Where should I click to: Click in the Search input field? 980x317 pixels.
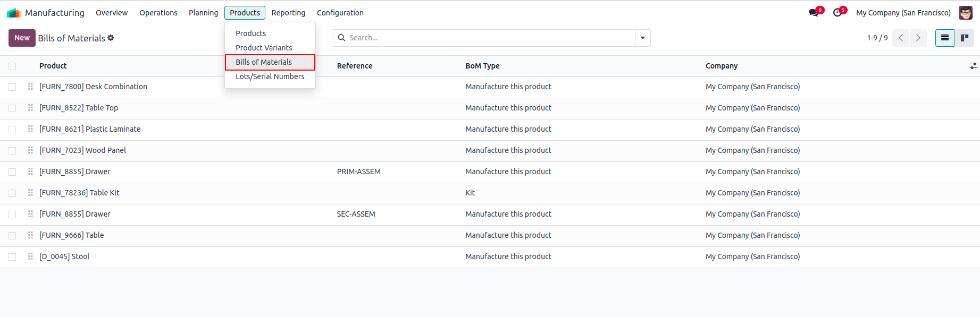(x=489, y=38)
